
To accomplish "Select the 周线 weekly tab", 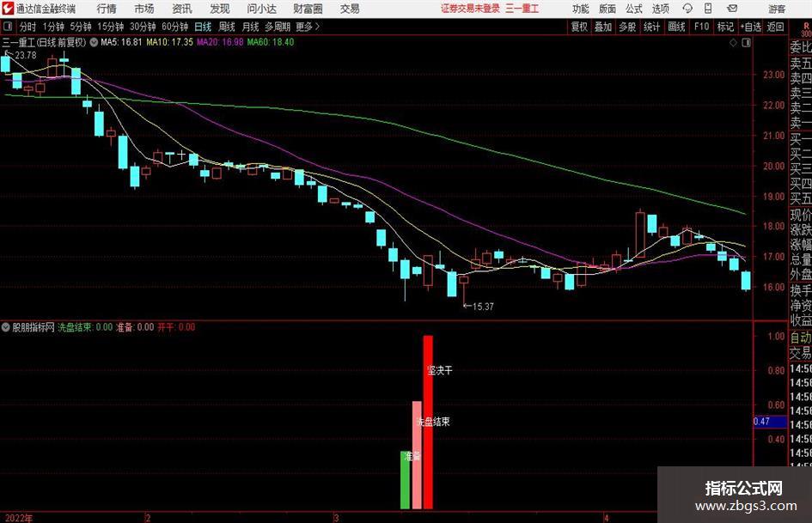I will pos(227,27).
